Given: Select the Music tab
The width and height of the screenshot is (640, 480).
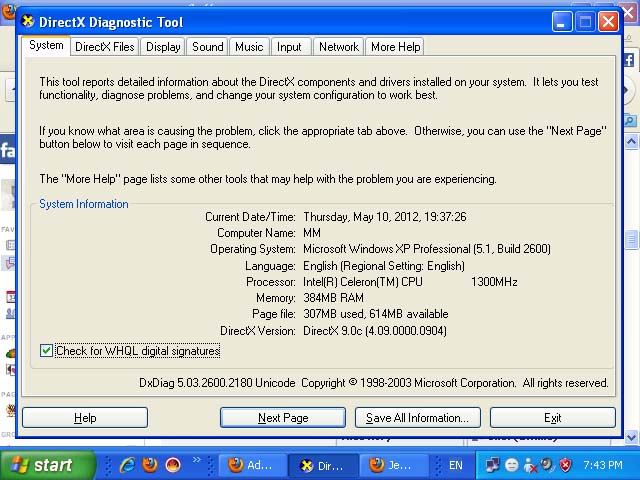Looking at the screenshot, I should (249, 47).
